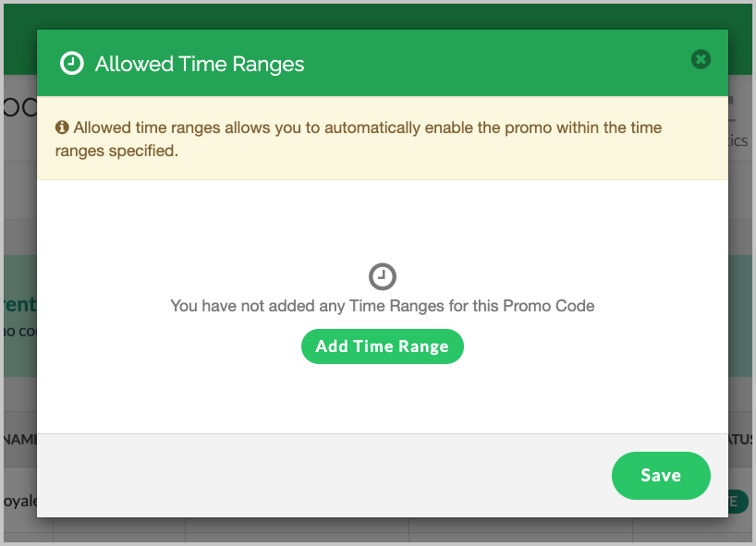The image size is (756, 546).
Task: Click the partially hidden NAME column header
Action: (18, 437)
